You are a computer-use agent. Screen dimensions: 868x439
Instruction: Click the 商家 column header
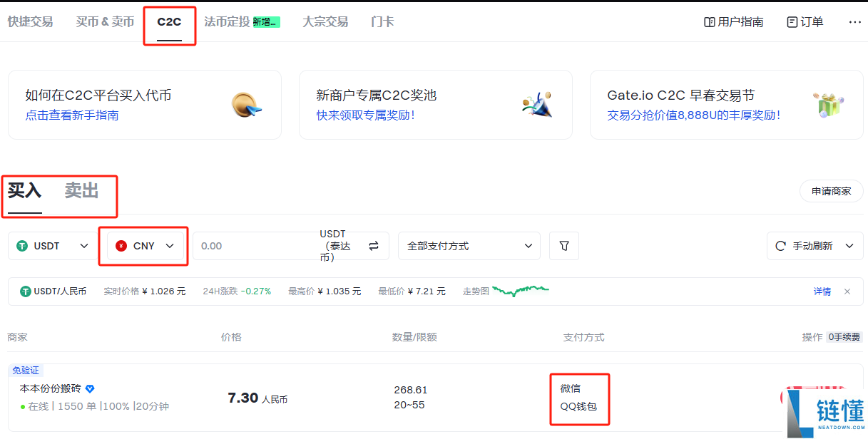(x=17, y=337)
